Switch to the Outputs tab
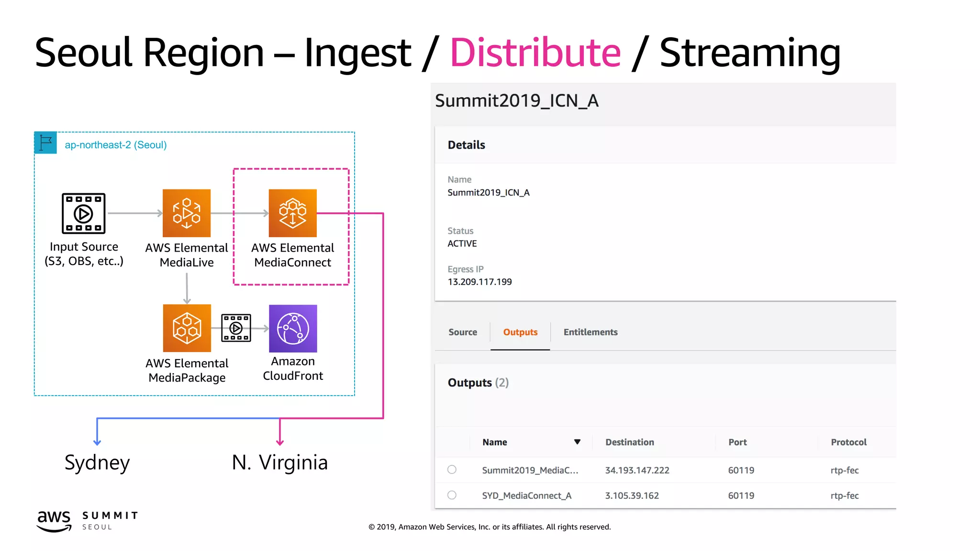This screenshot has height=551, width=980. (x=520, y=332)
